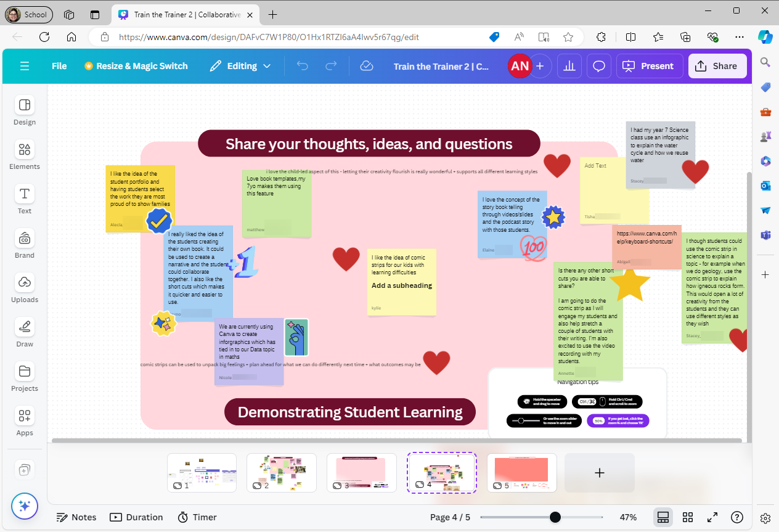Viewport: 779px width, 532px height.
Task: Click the keyboard-shortcuts link sticky note
Action: pyautogui.click(x=646, y=247)
